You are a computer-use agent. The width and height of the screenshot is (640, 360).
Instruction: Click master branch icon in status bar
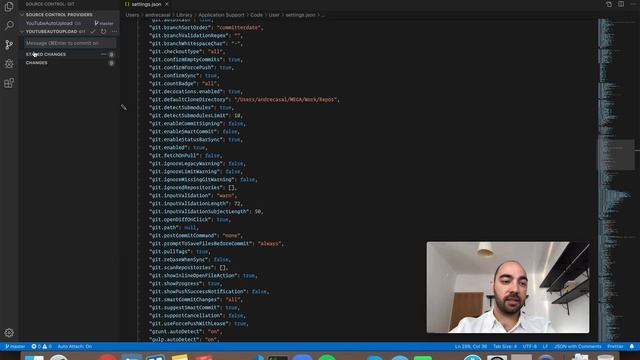coord(15,347)
